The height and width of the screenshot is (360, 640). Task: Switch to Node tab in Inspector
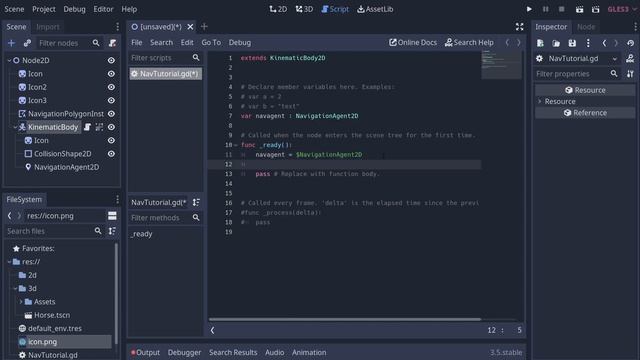point(586,27)
